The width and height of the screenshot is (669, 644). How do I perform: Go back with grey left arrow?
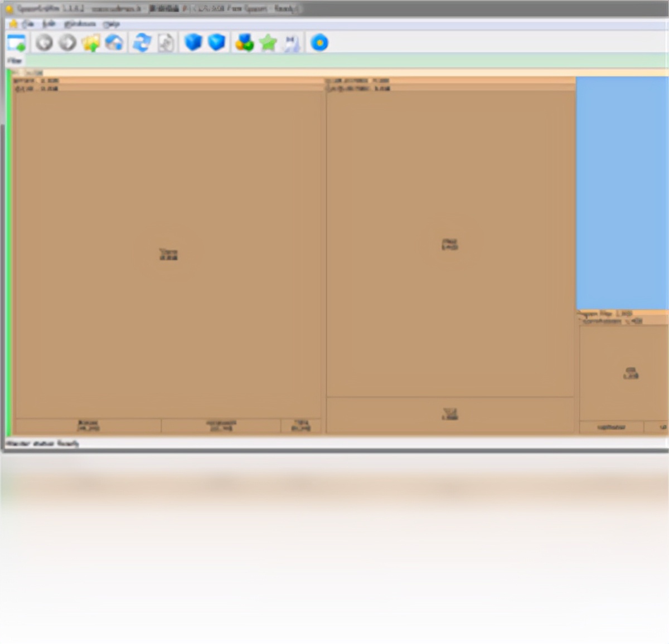(x=44, y=42)
